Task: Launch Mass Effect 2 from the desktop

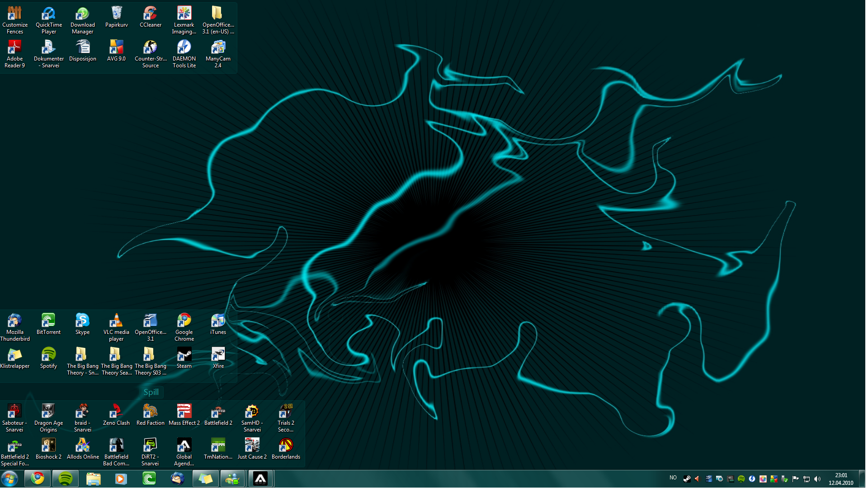Action: (184, 415)
